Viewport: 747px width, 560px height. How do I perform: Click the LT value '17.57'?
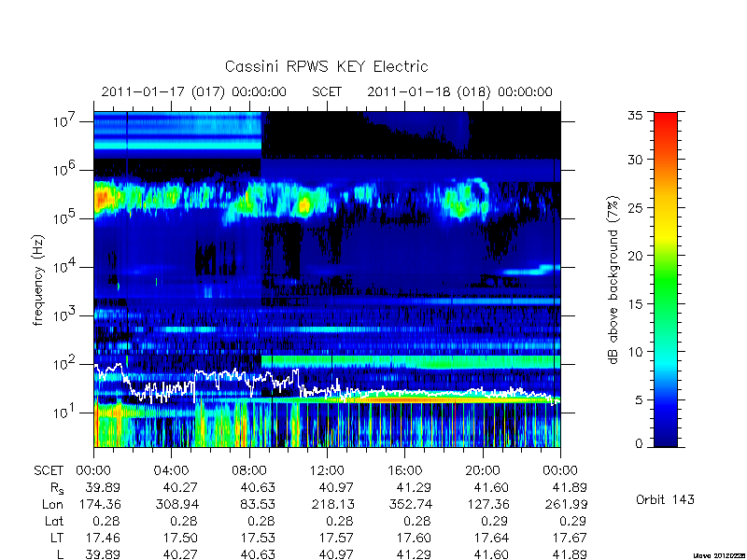[337, 538]
